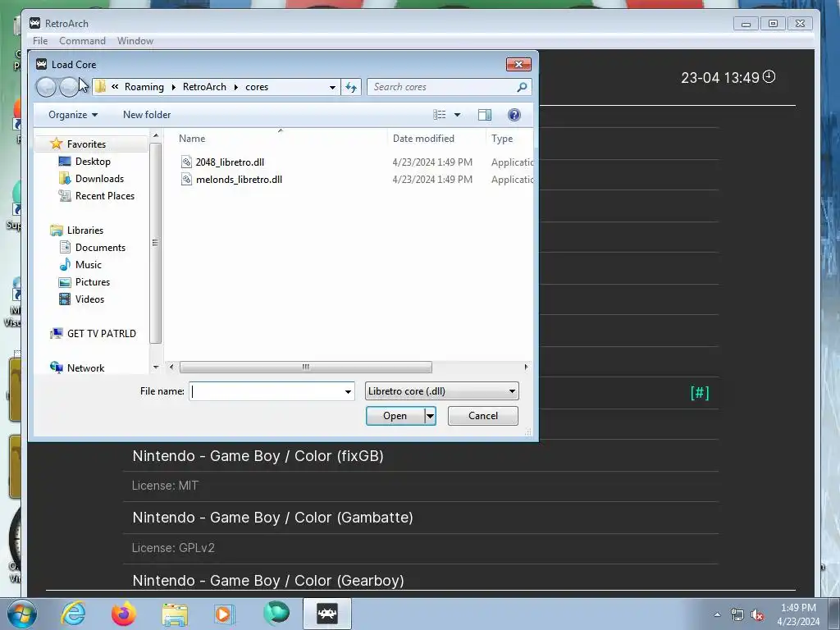Viewport: 840px width, 630px height.
Task: Open the Libretro core (.dll) file type dropdown
Action: pyautogui.click(x=441, y=391)
